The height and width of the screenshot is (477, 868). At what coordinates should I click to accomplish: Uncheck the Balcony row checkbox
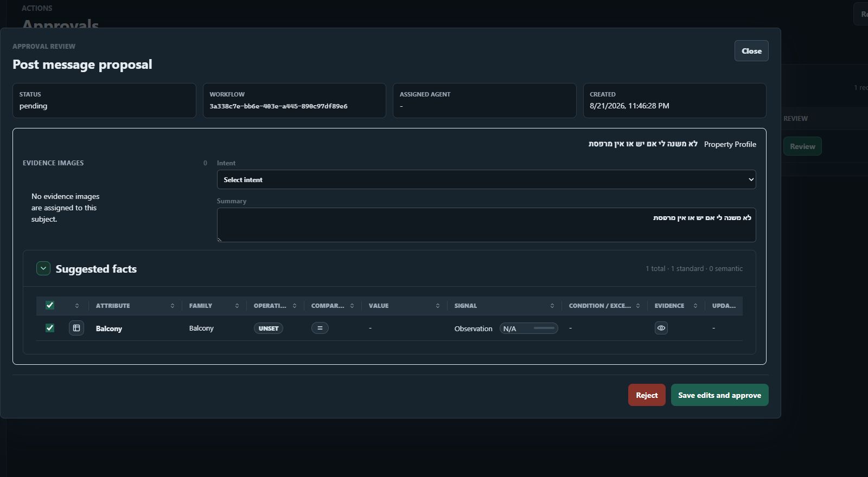(50, 328)
